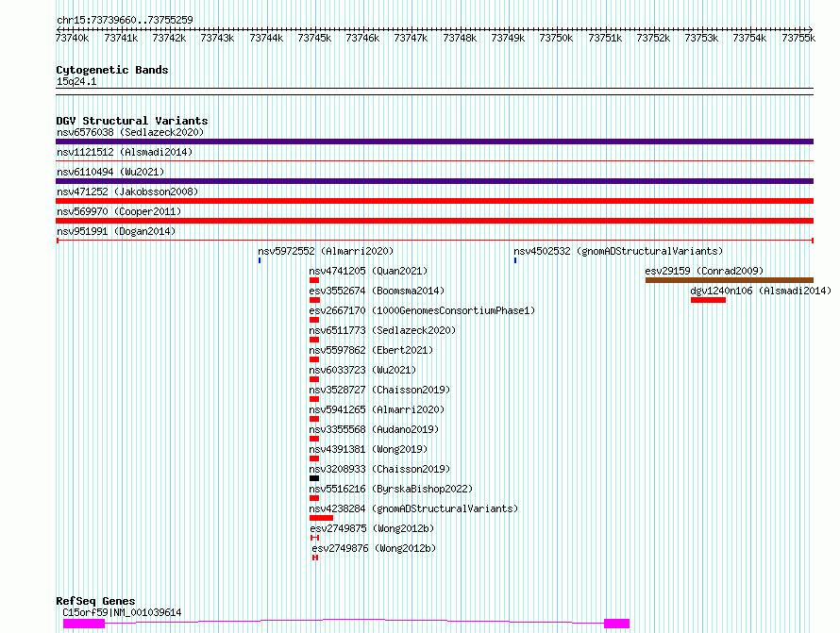Select the nsv1121512 (Alsmadi2014) label
Screen dimensions: 840x633
click(x=125, y=152)
